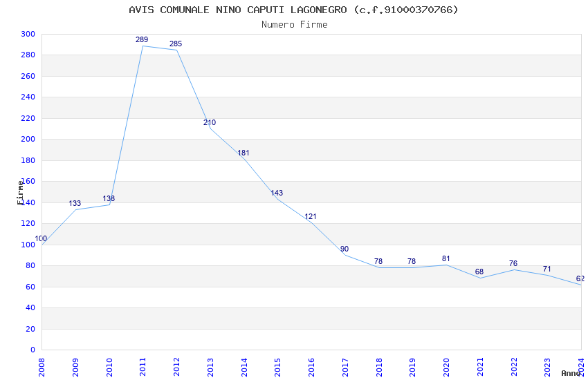Click the x-axis year 2023
588x380 pixels.
point(547,367)
